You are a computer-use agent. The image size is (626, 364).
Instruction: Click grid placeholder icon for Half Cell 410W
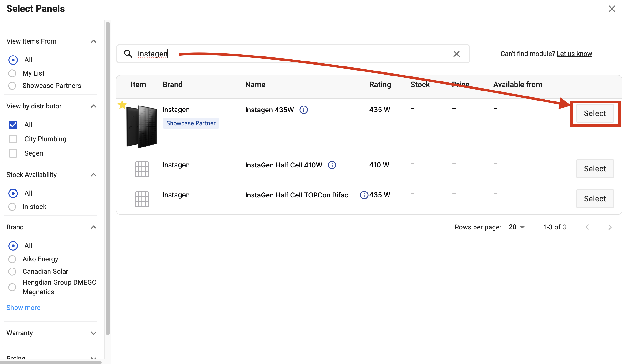click(x=142, y=169)
